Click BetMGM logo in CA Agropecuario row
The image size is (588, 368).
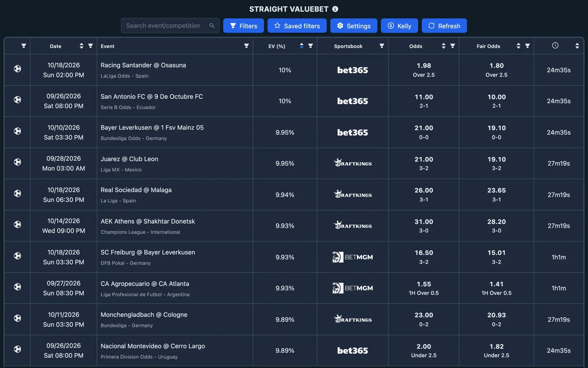click(352, 288)
